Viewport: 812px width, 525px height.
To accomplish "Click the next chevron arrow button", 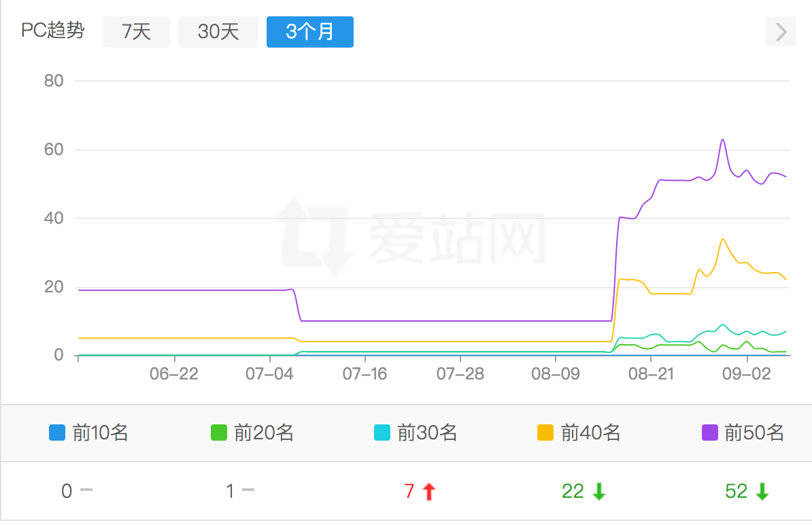I will coord(781,31).
